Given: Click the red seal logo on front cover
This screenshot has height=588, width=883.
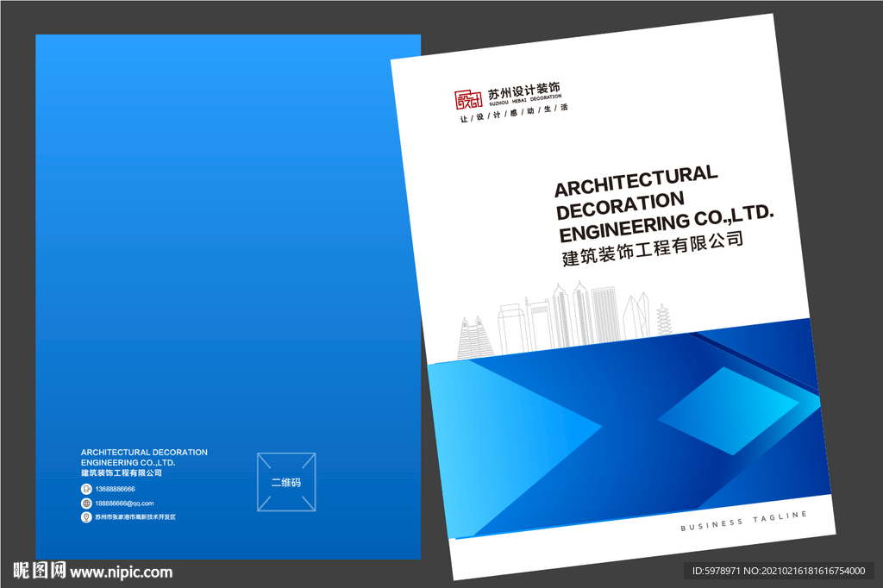Looking at the screenshot, I should click(x=468, y=100).
